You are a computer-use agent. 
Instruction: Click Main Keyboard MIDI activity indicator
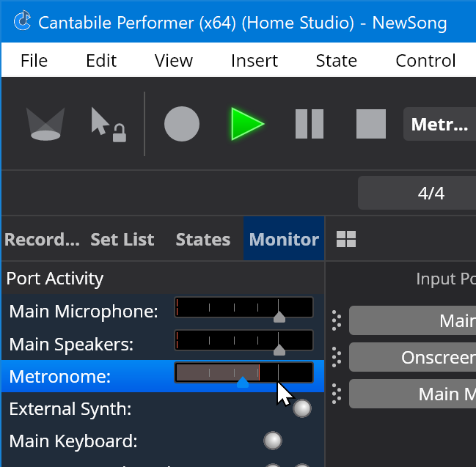point(273,441)
